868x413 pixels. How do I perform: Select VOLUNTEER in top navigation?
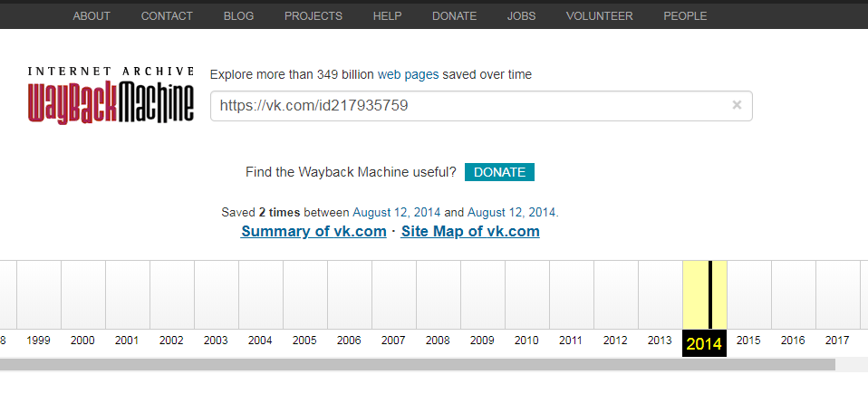click(x=599, y=15)
